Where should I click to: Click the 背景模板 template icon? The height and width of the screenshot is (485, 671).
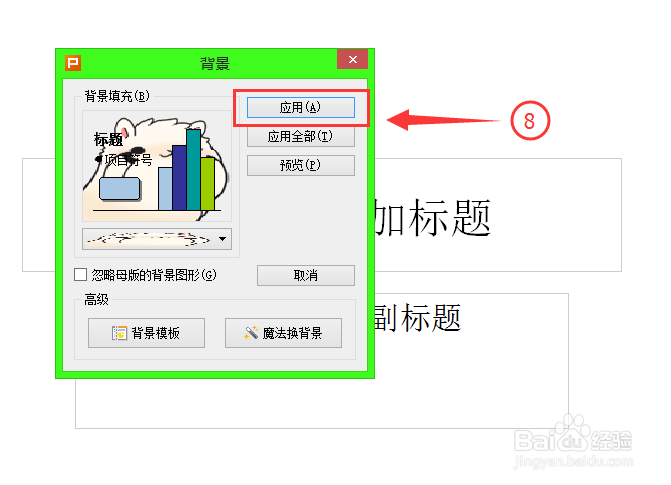(x=119, y=333)
